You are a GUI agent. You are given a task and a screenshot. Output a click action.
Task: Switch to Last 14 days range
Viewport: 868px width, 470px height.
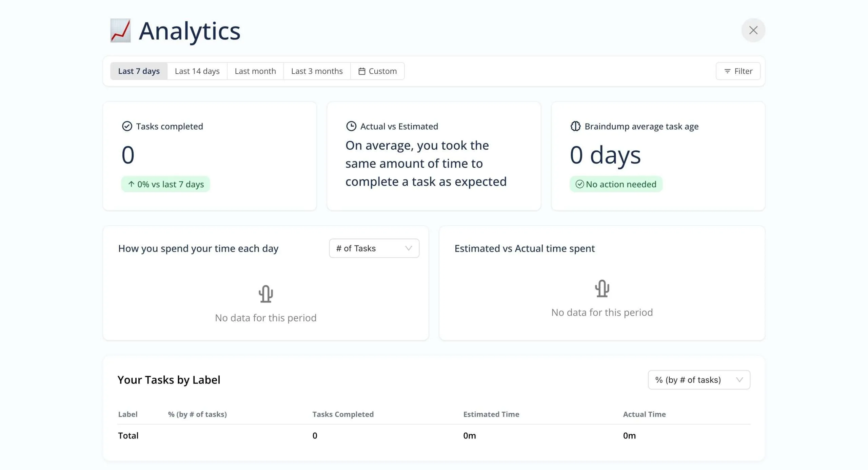pyautogui.click(x=197, y=71)
